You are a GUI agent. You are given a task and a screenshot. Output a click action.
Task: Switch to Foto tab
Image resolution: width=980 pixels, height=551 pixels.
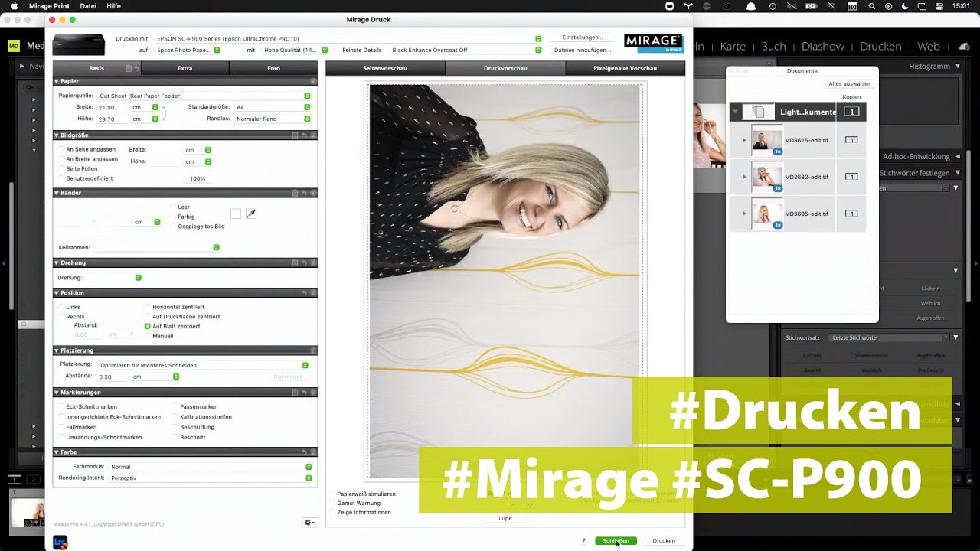click(x=273, y=68)
